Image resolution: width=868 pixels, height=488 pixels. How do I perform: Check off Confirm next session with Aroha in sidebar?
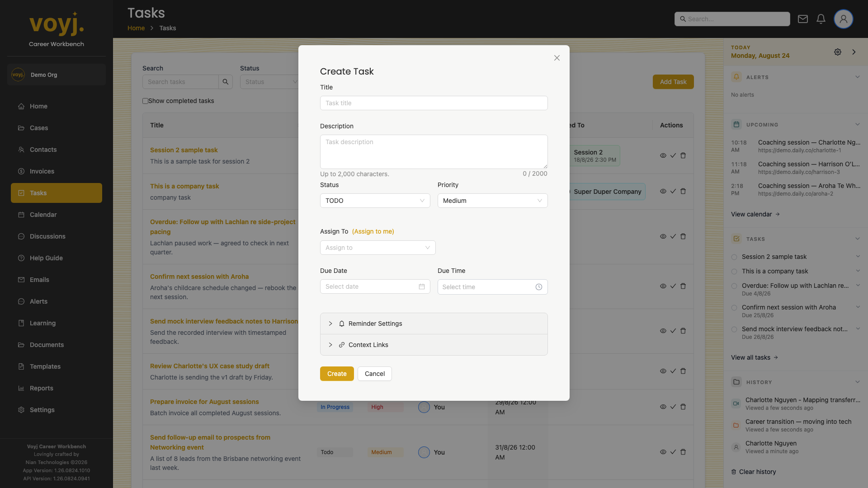(734, 308)
